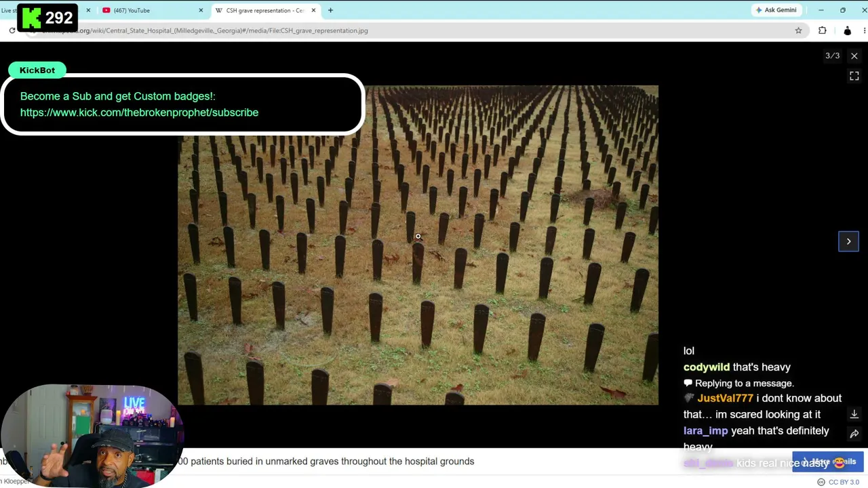Close the (467) YouTube tab
This screenshot has height=488, width=868.
coord(201,10)
